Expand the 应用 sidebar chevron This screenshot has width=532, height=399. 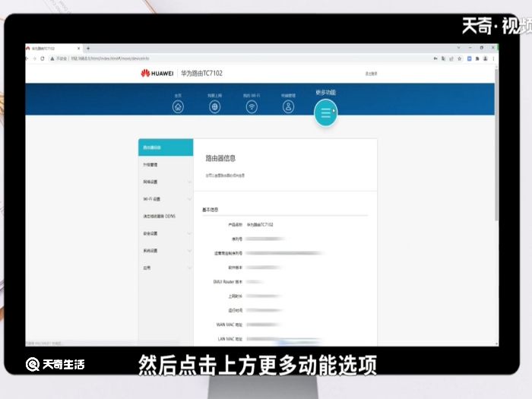189,268
